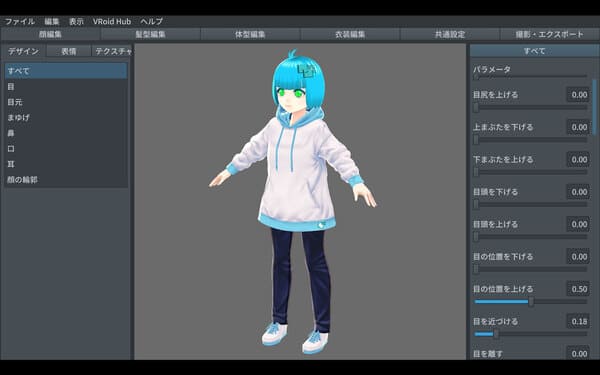The image size is (600, 375).
Task: Choose the 顔の輪郭 category in list
Action: click(66, 179)
